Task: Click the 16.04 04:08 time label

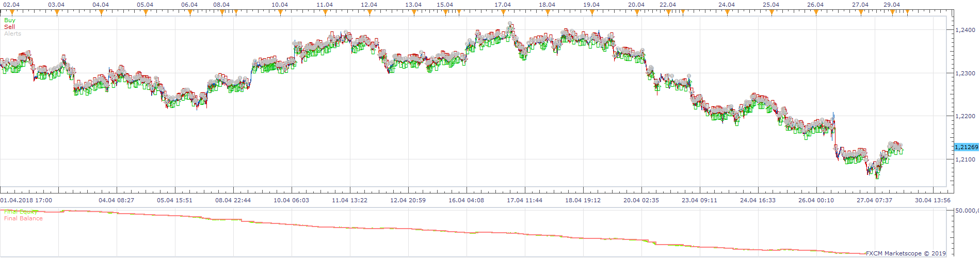Action: pos(467,200)
